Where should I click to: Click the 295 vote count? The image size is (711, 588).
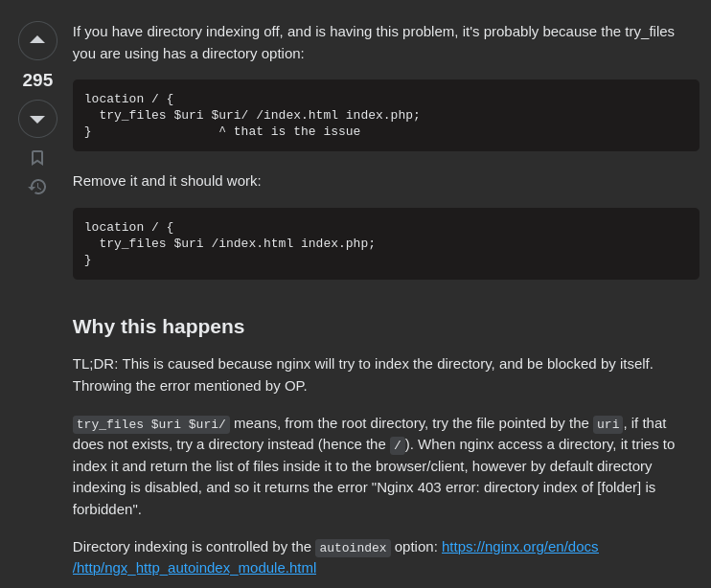tap(37, 80)
